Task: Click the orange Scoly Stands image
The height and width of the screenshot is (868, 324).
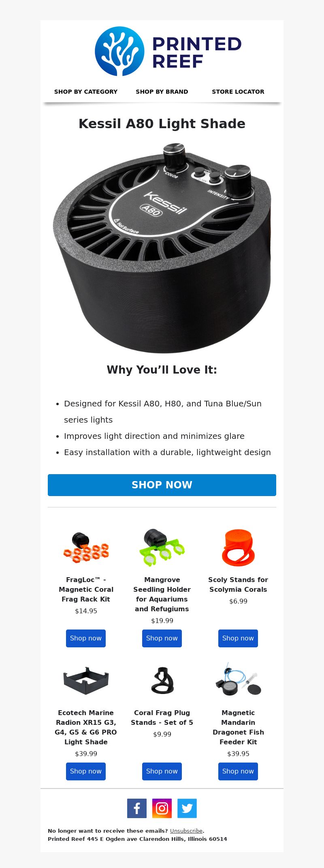Action: pyautogui.click(x=238, y=548)
